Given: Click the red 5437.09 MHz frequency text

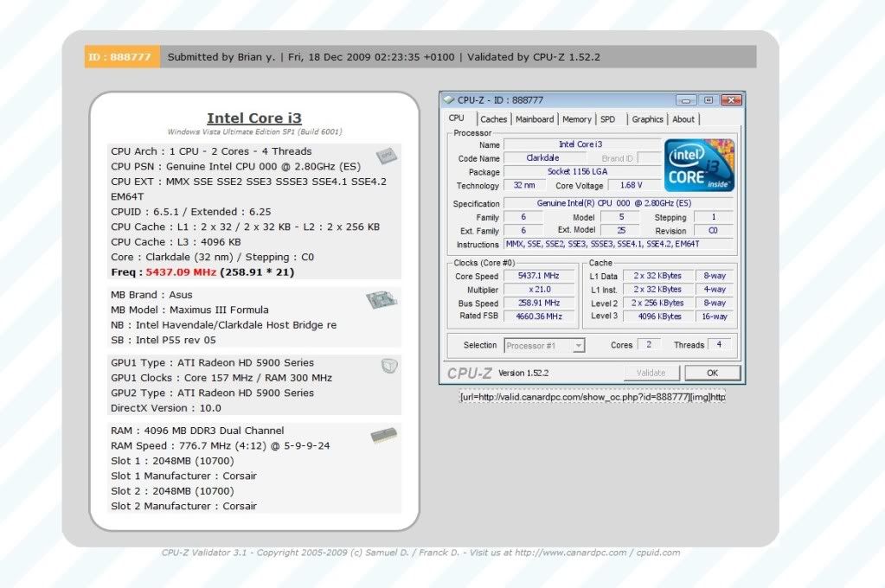Looking at the screenshot, I should pos(181,272).
